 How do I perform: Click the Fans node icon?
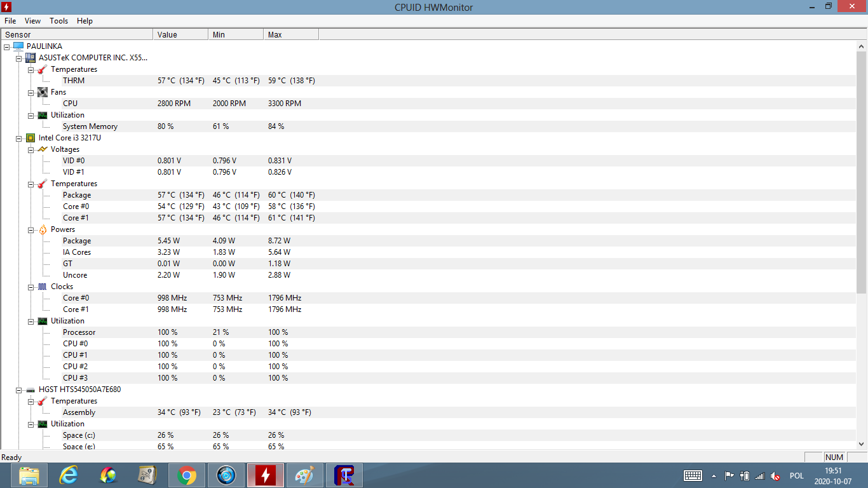click(42, 92)
